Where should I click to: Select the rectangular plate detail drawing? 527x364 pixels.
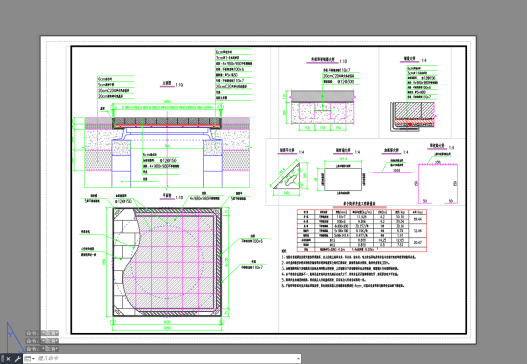pos(343,179)
